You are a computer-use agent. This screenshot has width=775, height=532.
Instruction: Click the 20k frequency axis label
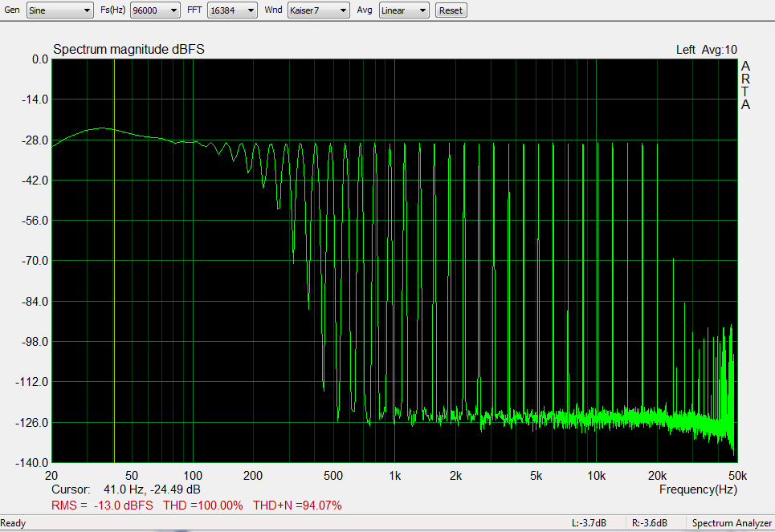pyautogui.click(x=657, y=476)
